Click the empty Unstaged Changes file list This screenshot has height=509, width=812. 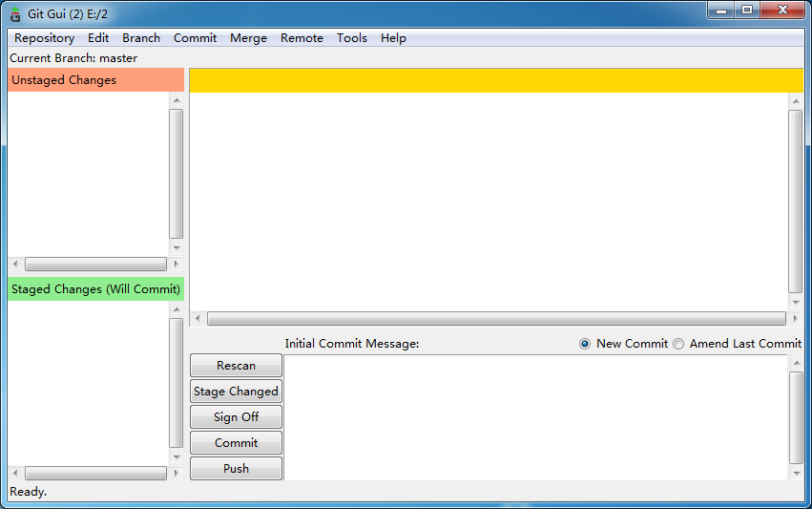pos(88,174)
